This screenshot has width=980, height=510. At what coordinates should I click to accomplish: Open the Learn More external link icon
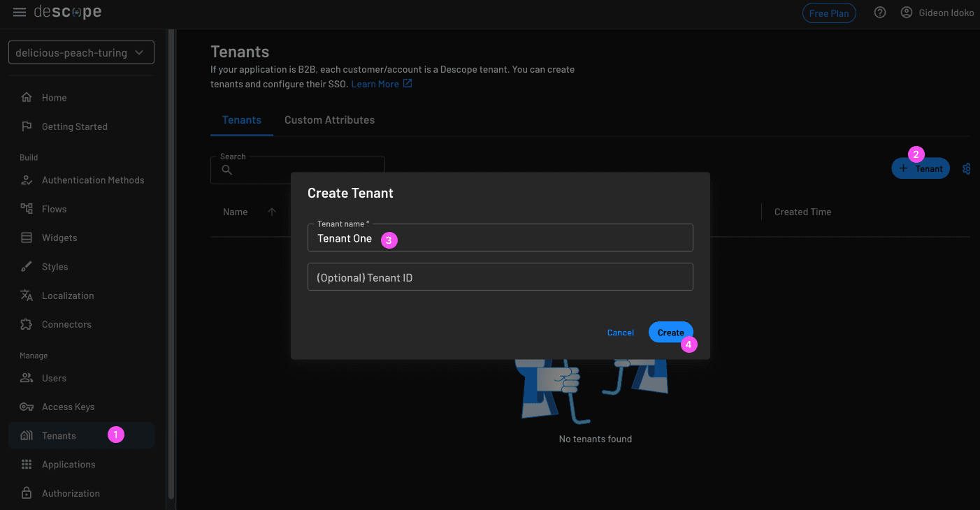(408, 84)
